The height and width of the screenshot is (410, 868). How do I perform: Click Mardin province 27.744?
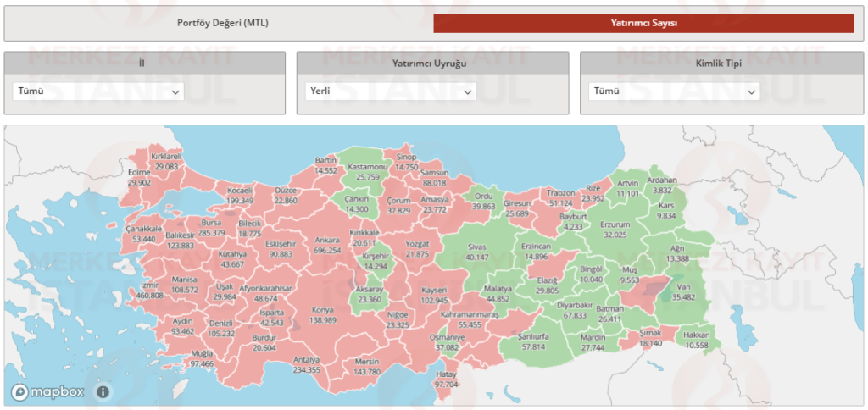(x=593, y=342)
